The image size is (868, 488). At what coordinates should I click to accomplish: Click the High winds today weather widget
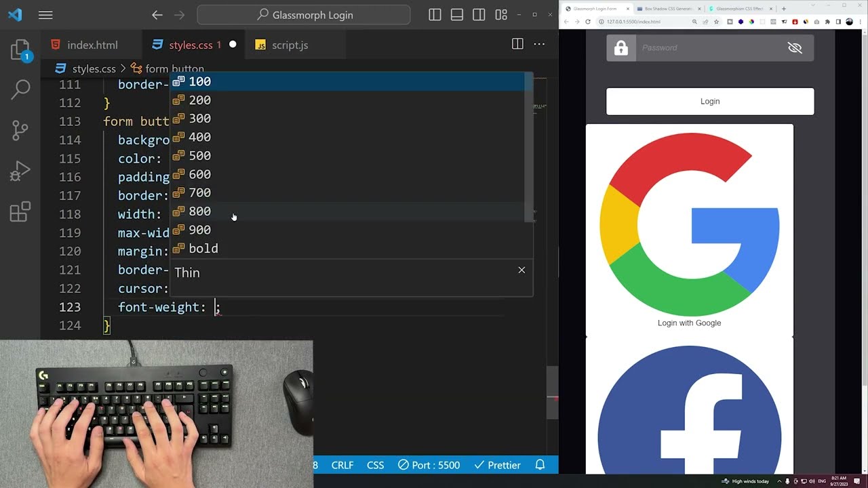[x=746, y=481]
